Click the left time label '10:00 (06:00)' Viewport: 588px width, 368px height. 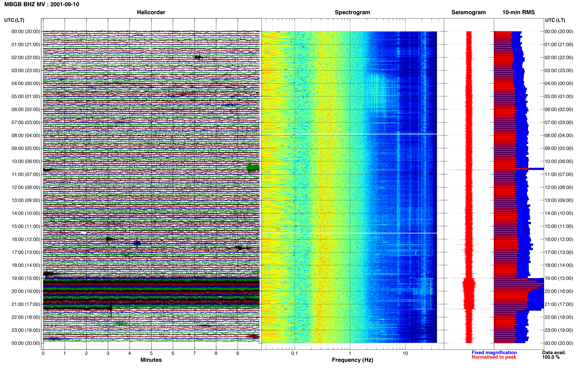[26, 161]
